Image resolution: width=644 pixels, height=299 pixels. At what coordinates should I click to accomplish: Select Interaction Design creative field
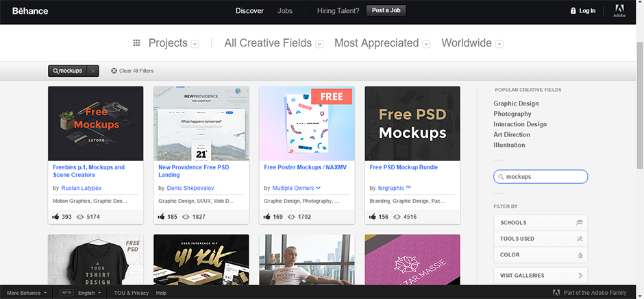click(520, 124)
